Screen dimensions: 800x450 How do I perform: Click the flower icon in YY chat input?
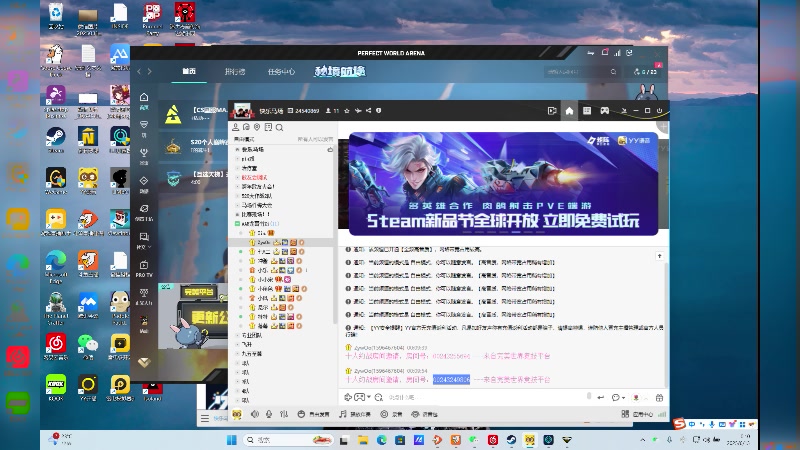pos(636,397)
